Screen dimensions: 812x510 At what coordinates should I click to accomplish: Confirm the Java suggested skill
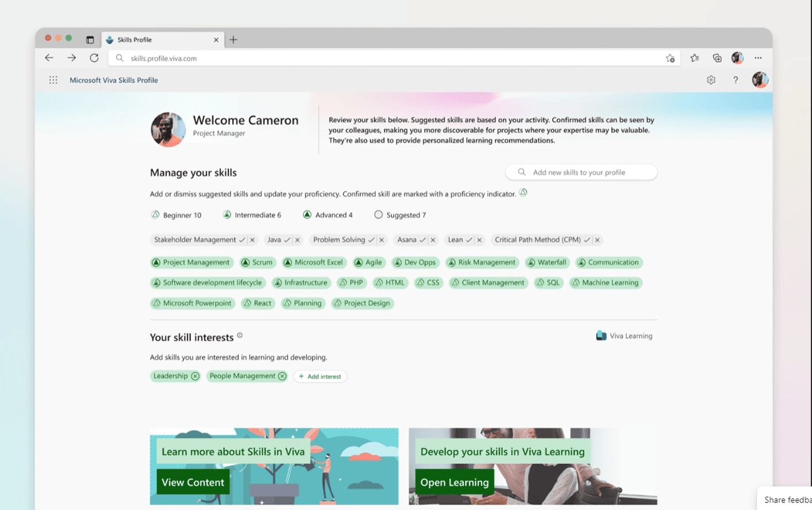(x=287, y=240)
